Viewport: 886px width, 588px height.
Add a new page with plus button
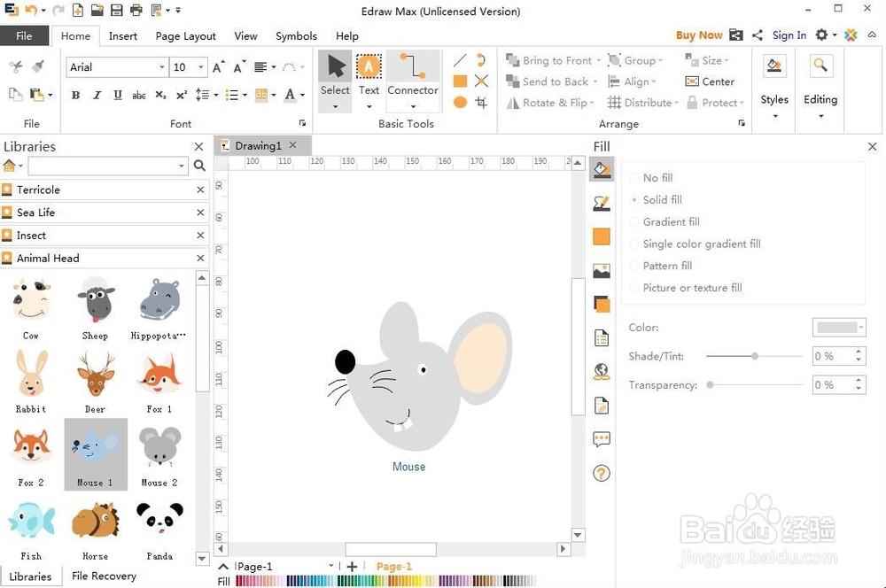tap(352, 567)
